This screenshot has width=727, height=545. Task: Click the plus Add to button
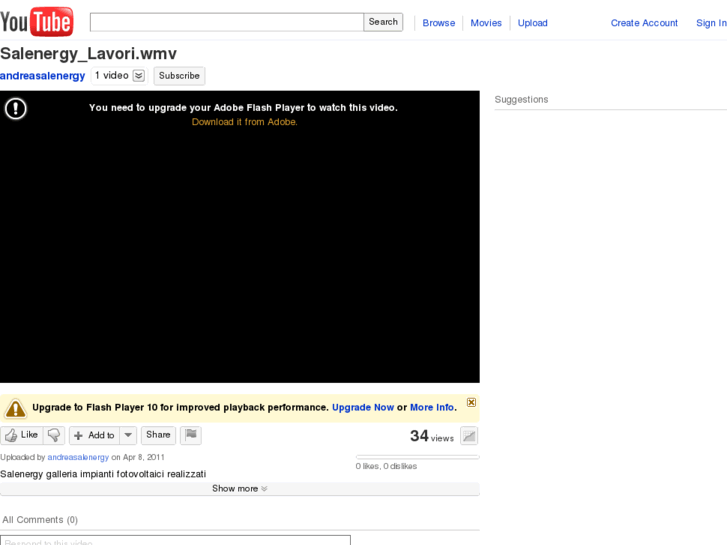(95, 435)
